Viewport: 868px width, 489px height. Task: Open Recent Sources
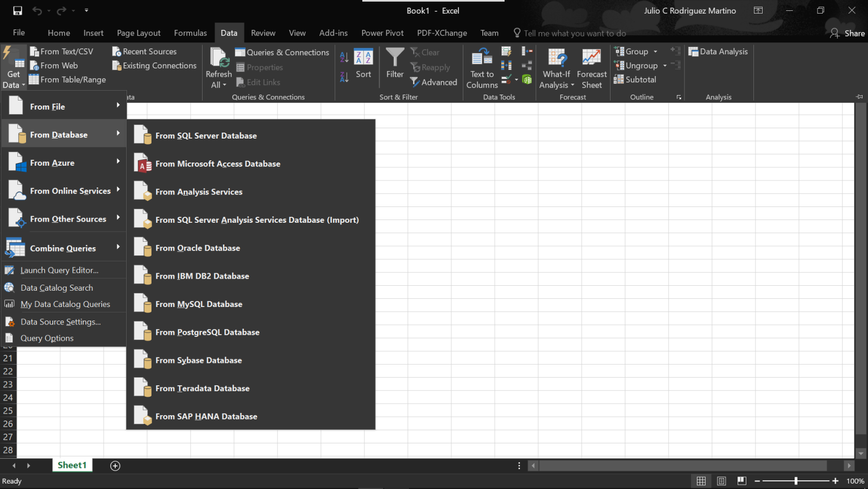tap(144, 51)
